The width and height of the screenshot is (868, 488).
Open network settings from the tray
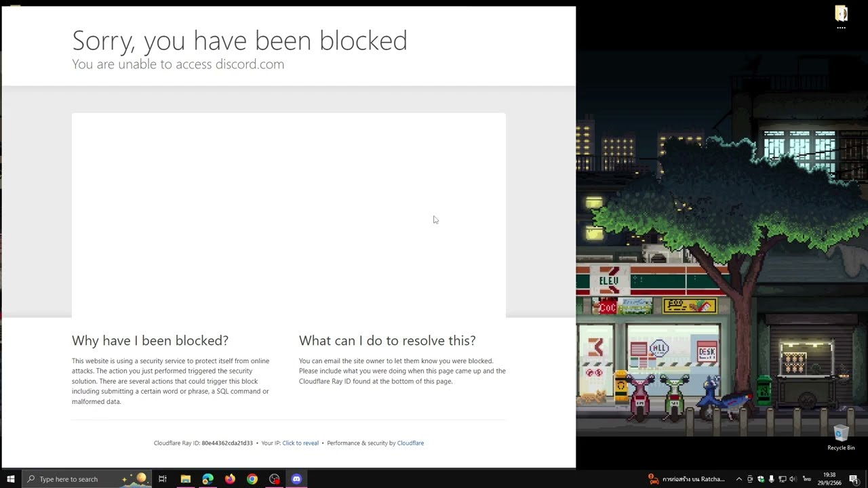783,479
